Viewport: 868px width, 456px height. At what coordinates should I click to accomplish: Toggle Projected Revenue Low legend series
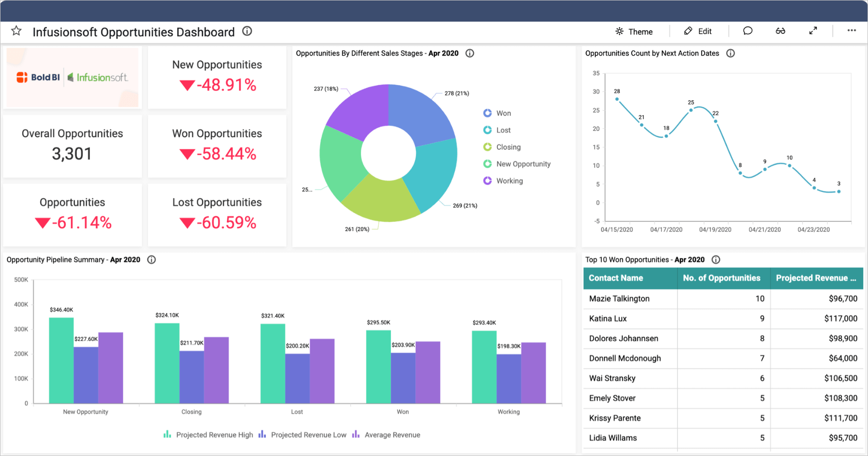(x=302, y=435)
